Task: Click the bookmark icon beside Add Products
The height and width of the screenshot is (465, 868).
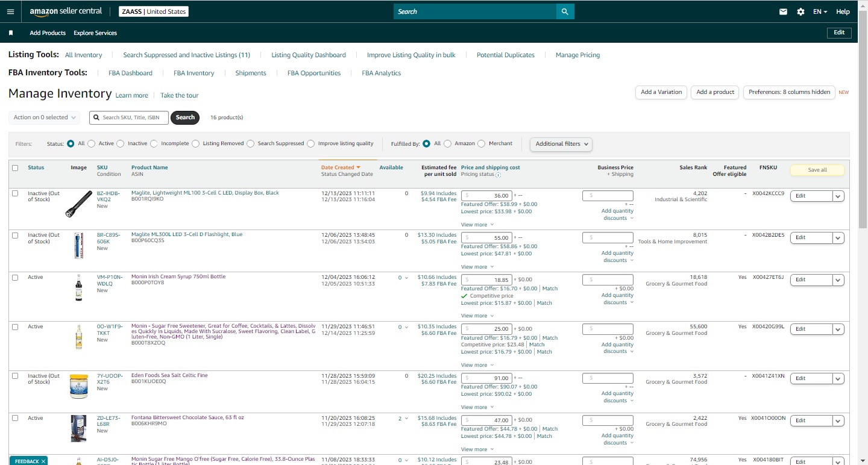Action: tap(11, 33)
